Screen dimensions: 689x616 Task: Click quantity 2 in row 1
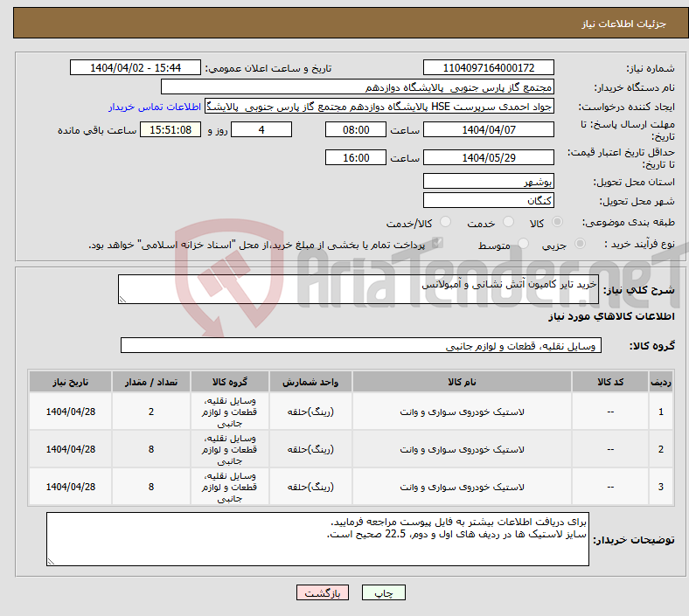pyautogui.click(x=151, y=412)
